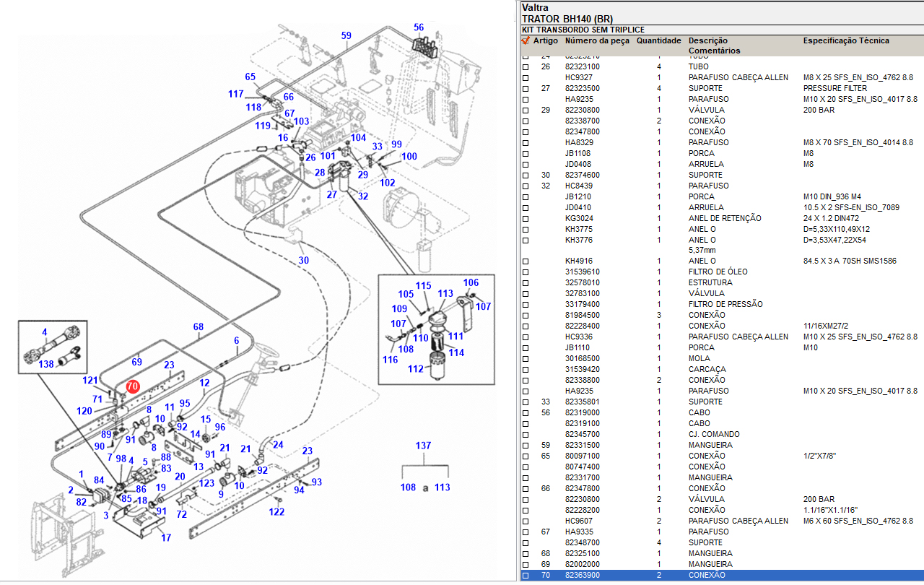Image resolution: width=924 pixels, height=585 pixels.
Task: Tick the checkbox for 31539610 FILTRO DE ÓLEO
Action: pyautogui.click(x=526, y=272)
